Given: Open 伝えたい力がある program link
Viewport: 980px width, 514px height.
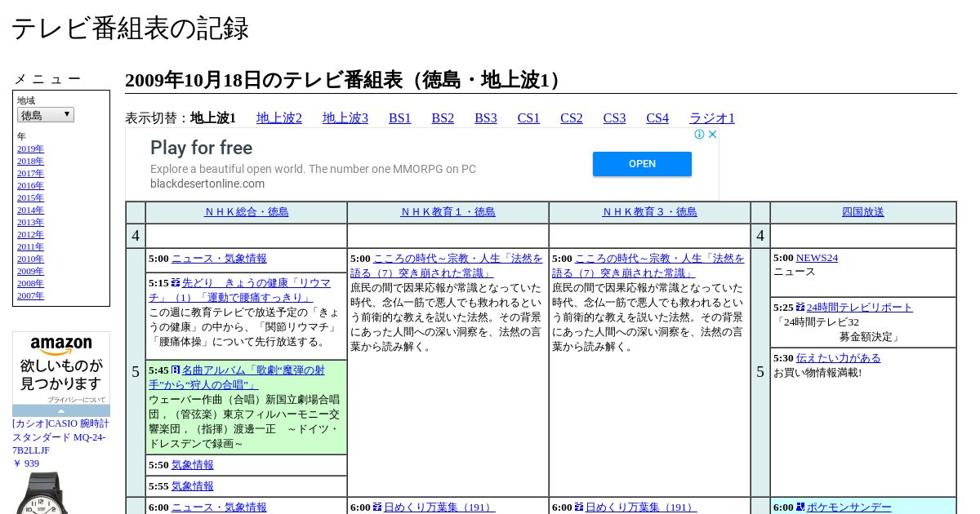Looking at the screenshot, I should 839,358.
